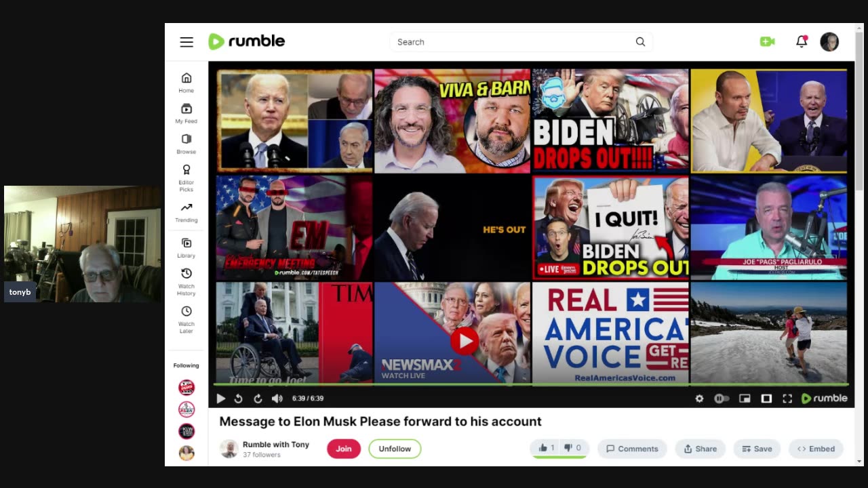The image size is (868, 488).
Task: Select the tonyb webcam feed
Action: pyautogui.click(x=83, y=244)
